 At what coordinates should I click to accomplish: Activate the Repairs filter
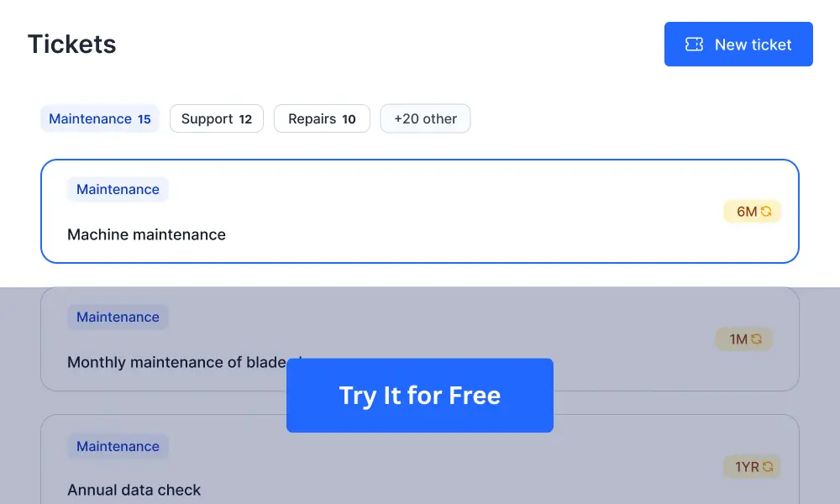coord(322,118)
